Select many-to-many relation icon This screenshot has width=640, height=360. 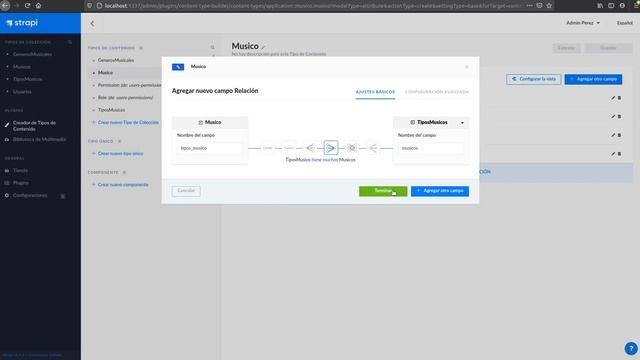click(352, 148)
